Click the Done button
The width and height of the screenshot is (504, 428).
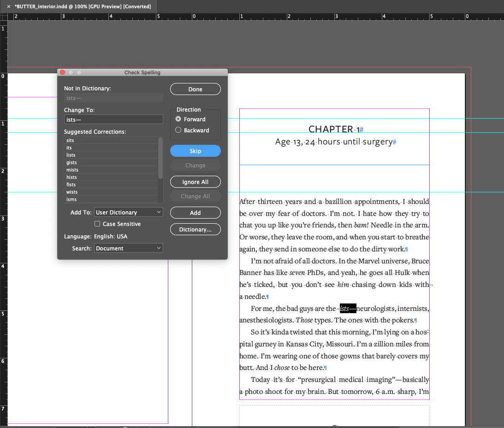tap(195, 89)
